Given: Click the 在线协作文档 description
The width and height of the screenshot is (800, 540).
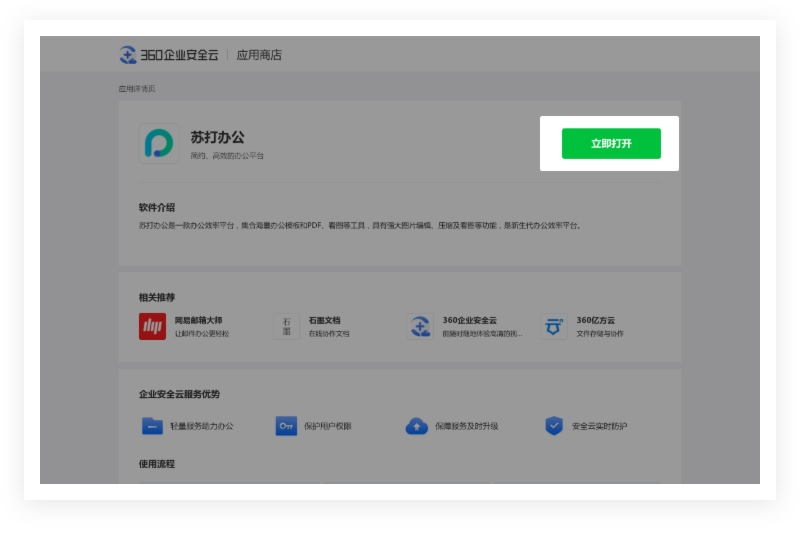Looking at the screenshot, I should point(329,334).
